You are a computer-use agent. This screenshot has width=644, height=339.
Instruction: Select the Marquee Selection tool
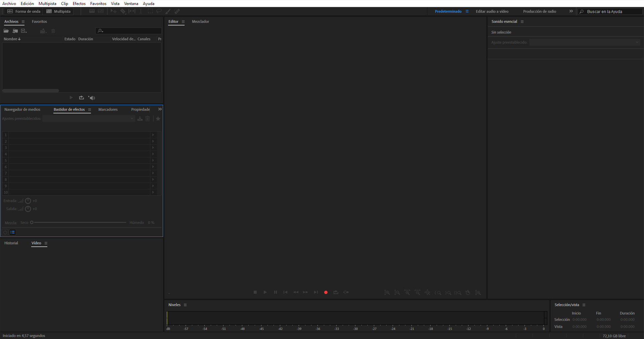[150, 11]
